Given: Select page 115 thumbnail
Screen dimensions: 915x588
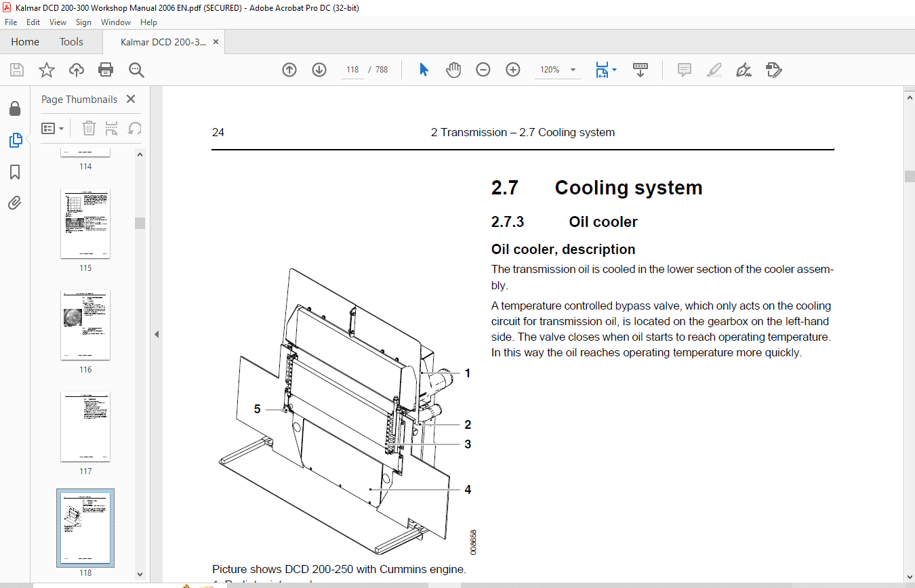Looking at the screenshot, I should [x=85, y=224].
